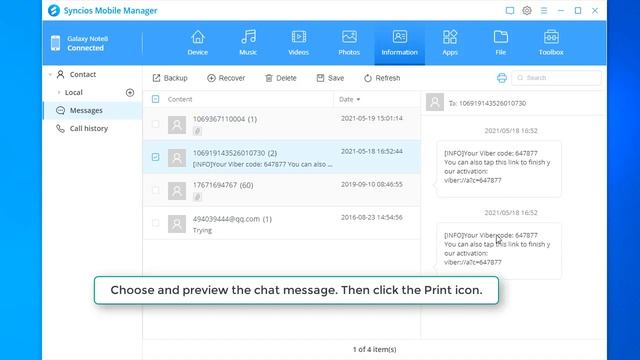The width and height of the screenshot is (640, 360).
Task: Open the 494039444@qq.com (1) conversation
Action: [282, 223]
